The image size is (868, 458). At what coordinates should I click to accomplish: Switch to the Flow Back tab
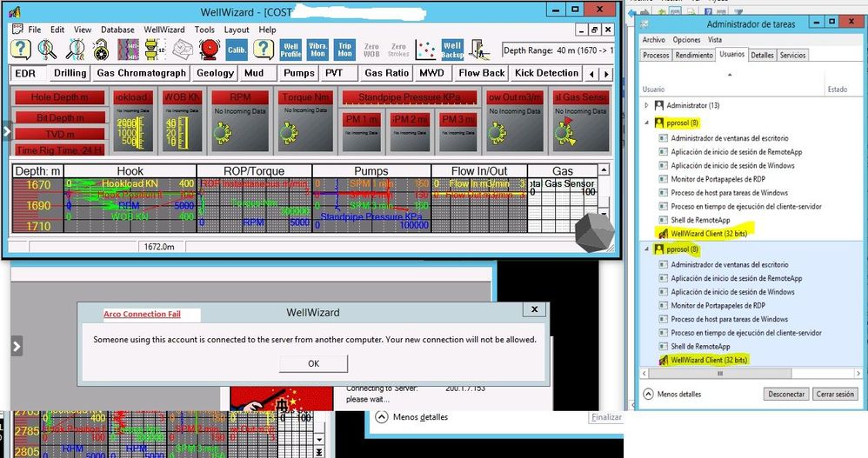482,73
